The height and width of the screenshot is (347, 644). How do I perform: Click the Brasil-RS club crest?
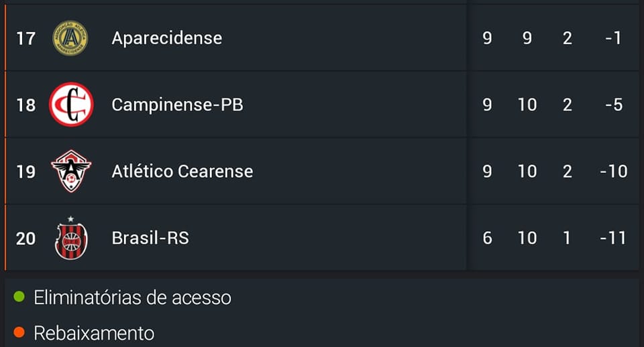click(71, 238)
